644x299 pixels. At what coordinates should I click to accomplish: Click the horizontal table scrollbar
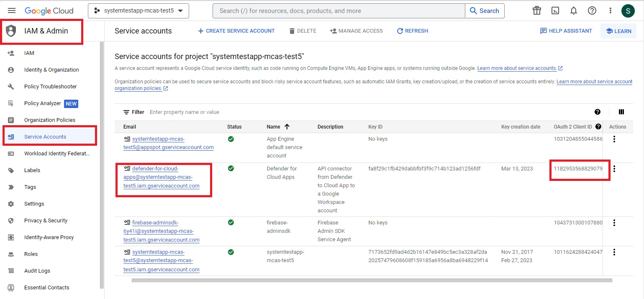[x=372, y=280]
